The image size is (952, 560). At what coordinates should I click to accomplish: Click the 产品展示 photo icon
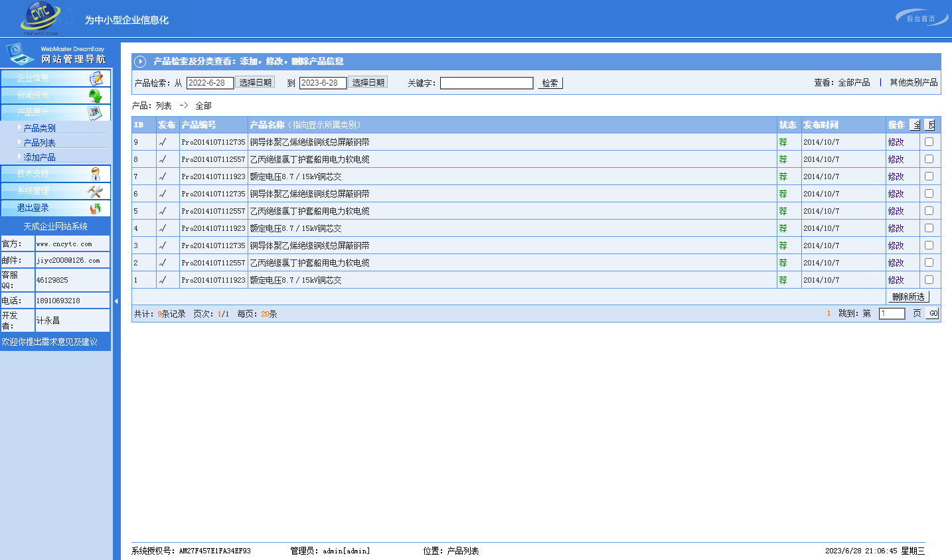(96, 113)
